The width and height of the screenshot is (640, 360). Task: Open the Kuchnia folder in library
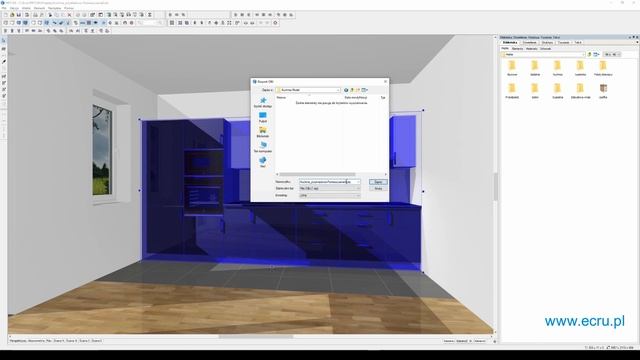pos(558,68)
